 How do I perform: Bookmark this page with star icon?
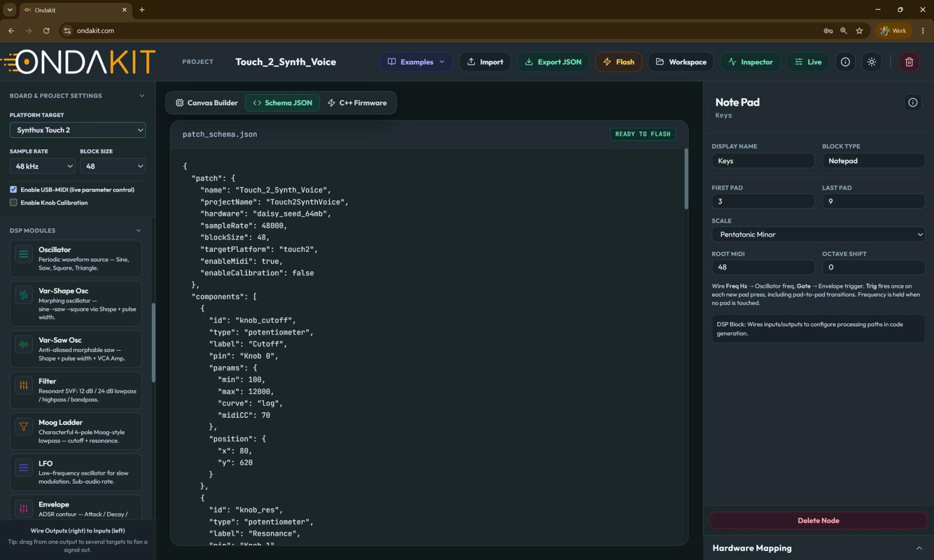coord(859,30)
